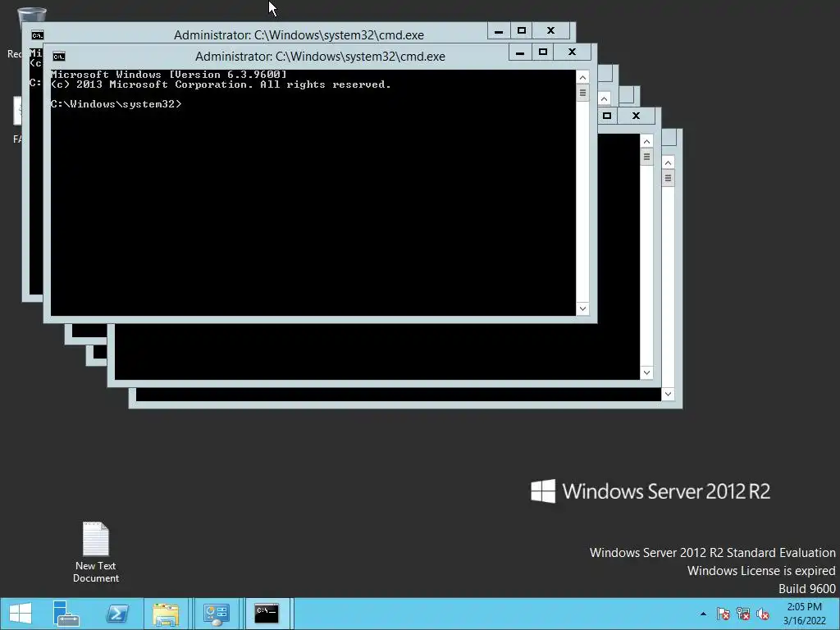
Task: Click the scroll-up arrow in the frontmost cmd window
Action: (x=582, y=77)
